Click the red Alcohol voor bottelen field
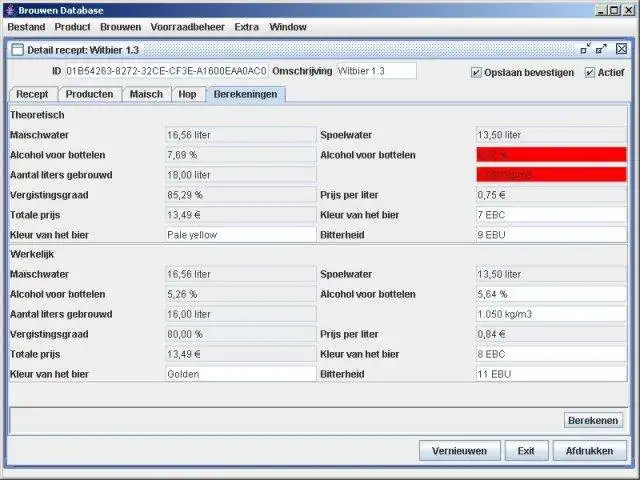 [x=551, y=155]
